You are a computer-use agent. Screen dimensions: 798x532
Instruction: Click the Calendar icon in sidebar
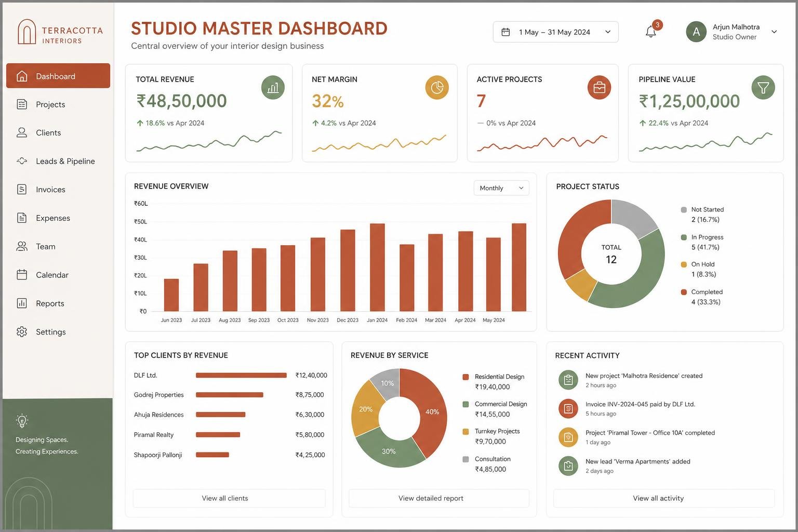22,274
